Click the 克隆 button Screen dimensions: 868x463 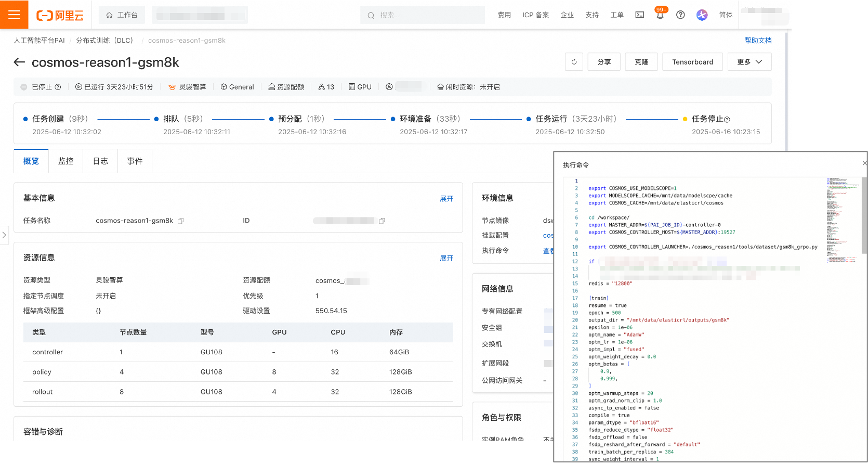pos(641,62)
